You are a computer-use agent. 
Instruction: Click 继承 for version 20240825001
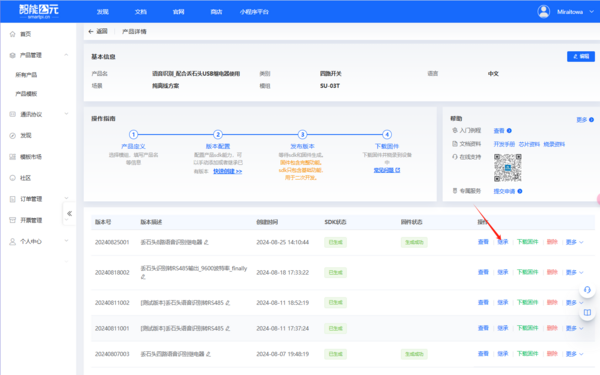pos(502,242)
